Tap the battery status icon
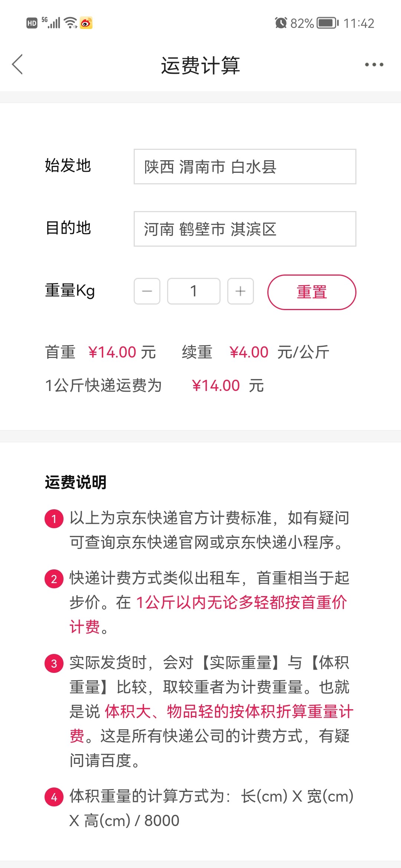 [327, 23]
